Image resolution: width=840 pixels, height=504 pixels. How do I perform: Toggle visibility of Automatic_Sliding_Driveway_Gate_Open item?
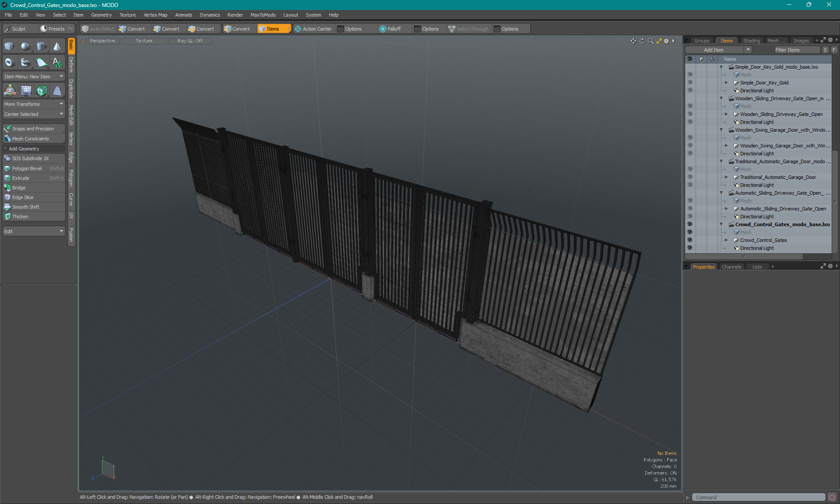coord(689,209)
